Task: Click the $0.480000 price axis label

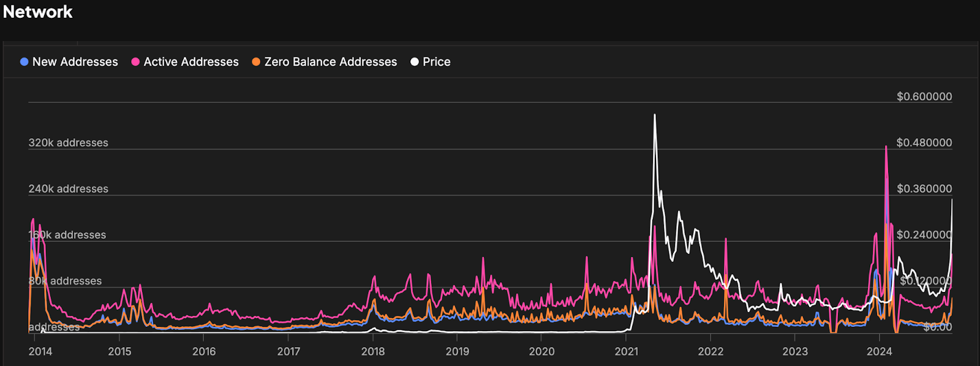Action: (x=924, y=143)
